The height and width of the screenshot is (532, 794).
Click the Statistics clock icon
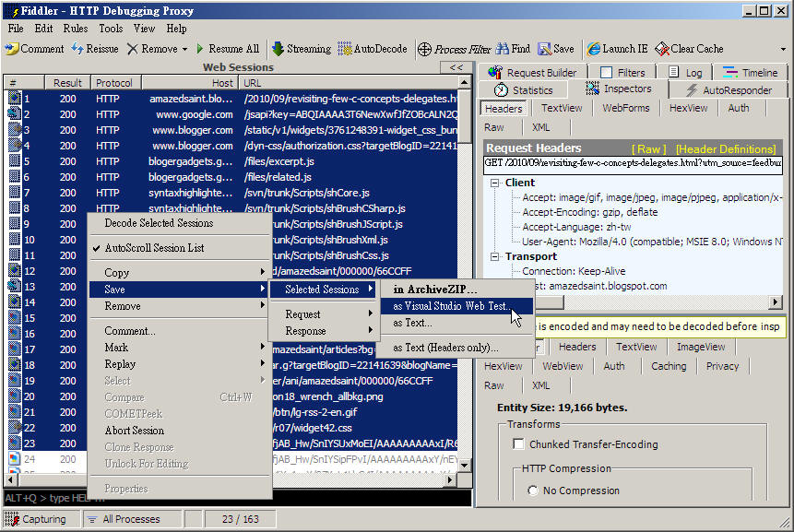[501, 89]
